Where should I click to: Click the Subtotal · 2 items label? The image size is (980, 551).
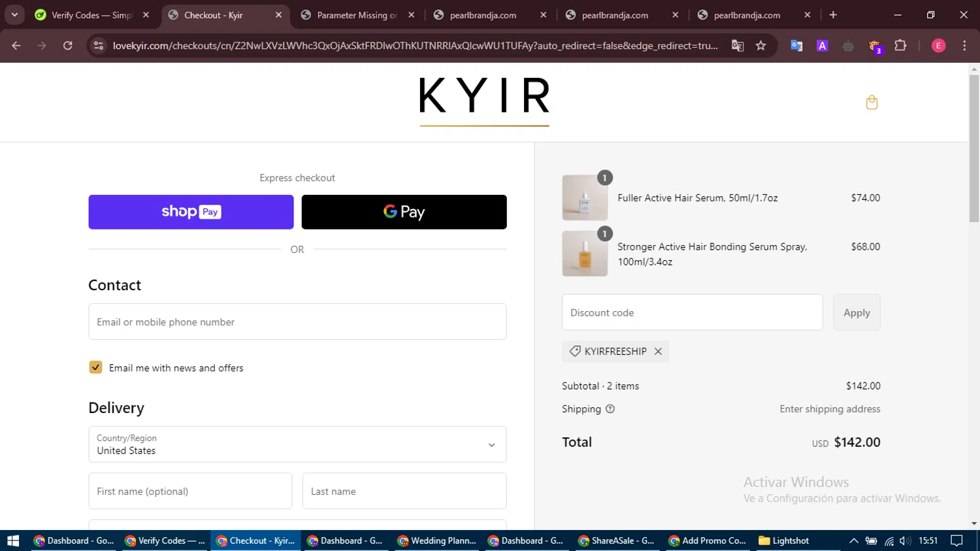pyautogui.click(x=600, y=386)
